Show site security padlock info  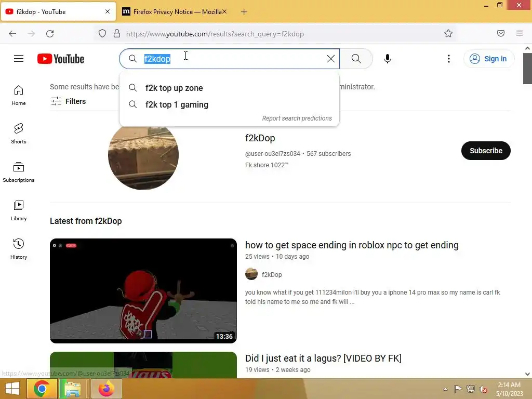click(117, 34)
